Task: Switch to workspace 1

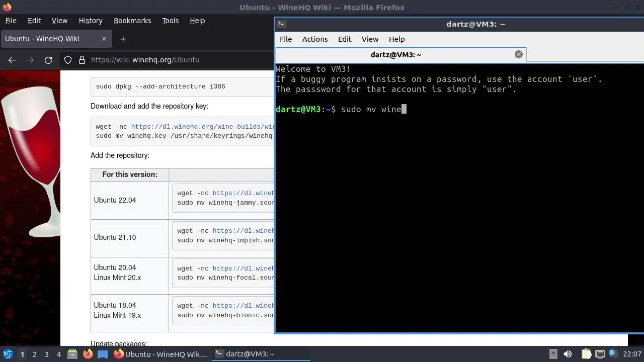Action: [22, 354]
